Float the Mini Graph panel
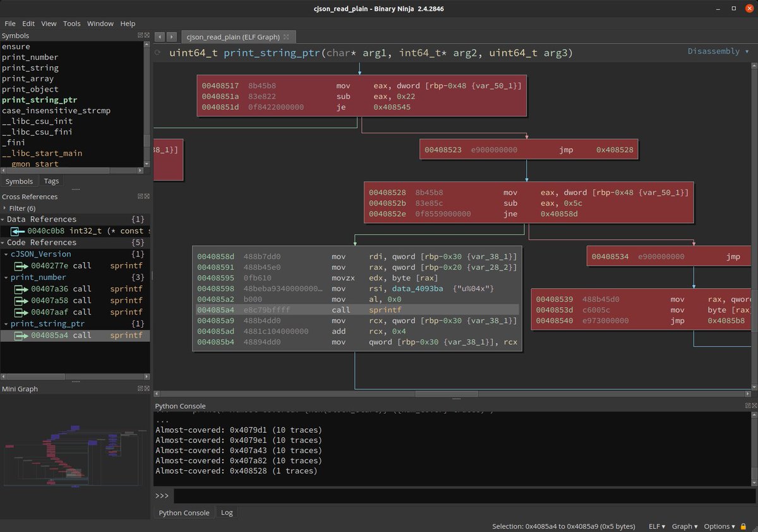This screenshot has width=758, height=532. (x=140, y=389)
